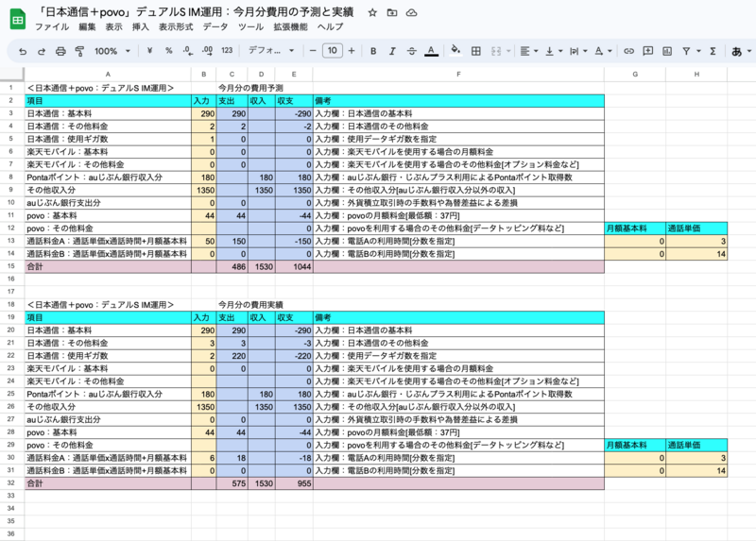Image resolution: width=756 pixels, height=541 pixels.
Task: Open more number formats 123
Action: point(227,51)
